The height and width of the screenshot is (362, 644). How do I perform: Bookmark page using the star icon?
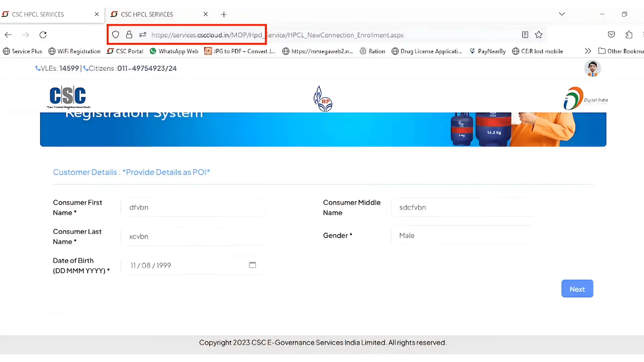coord(539,35)
